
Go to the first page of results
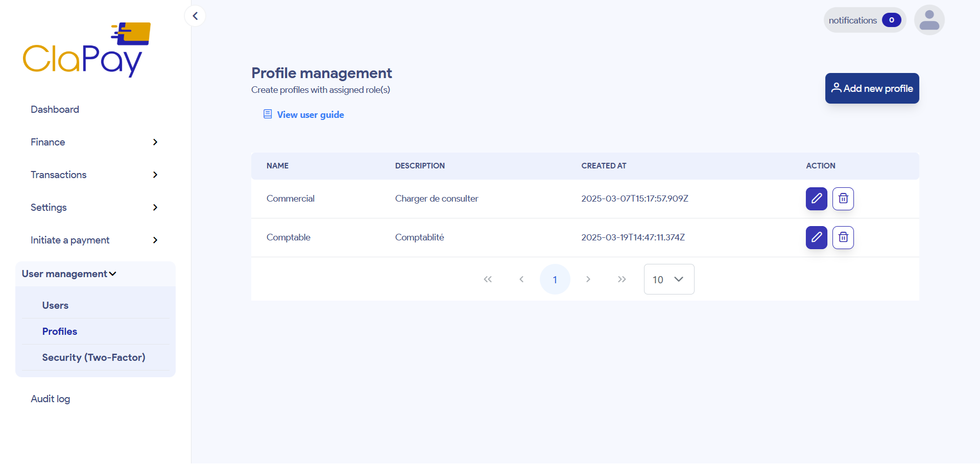(x=488, y=279)
